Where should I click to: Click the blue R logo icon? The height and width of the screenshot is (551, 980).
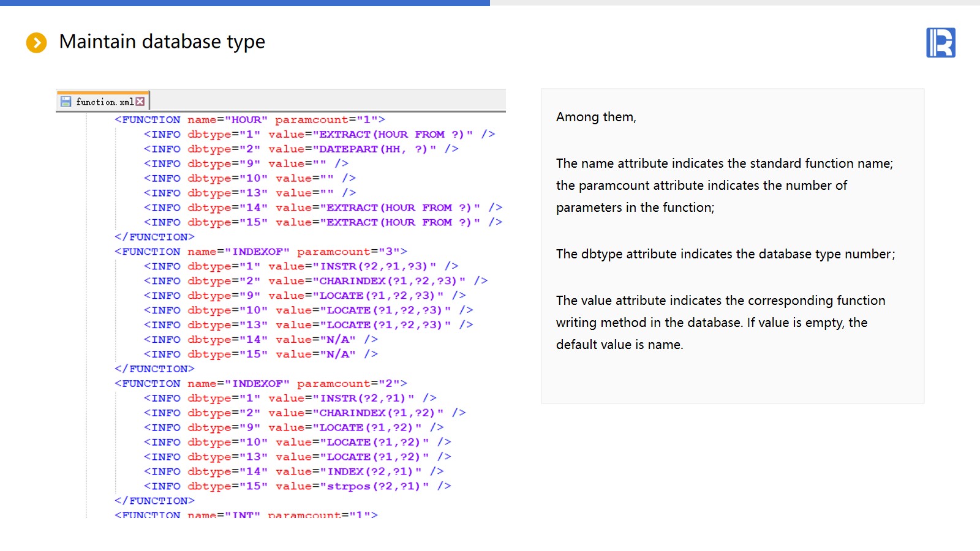coord(940,43)
